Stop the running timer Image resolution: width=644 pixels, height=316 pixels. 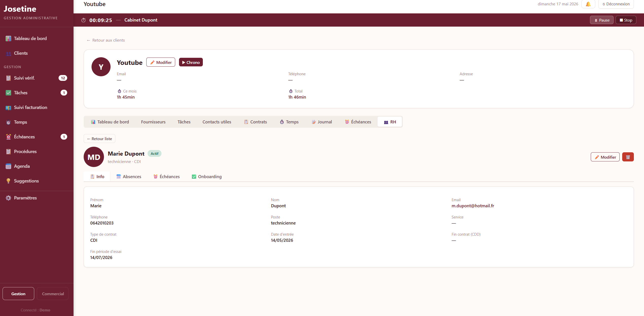point(626,20)
